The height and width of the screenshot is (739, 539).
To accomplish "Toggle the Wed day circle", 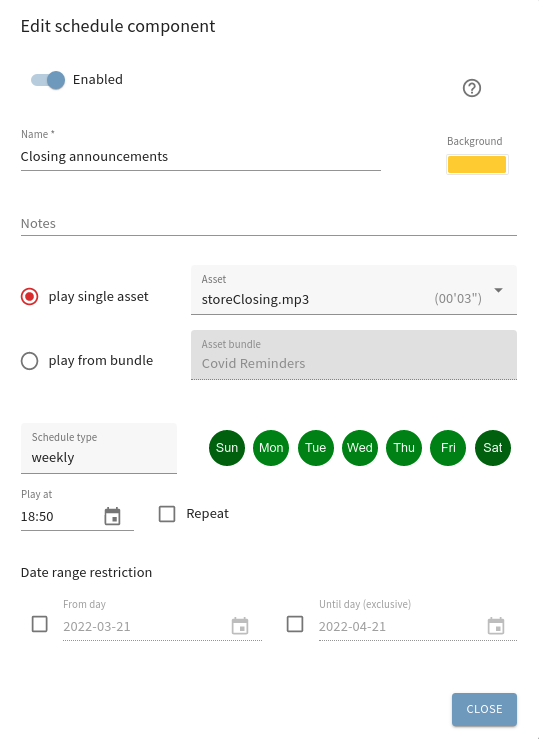I will click(x=359, y=448).
